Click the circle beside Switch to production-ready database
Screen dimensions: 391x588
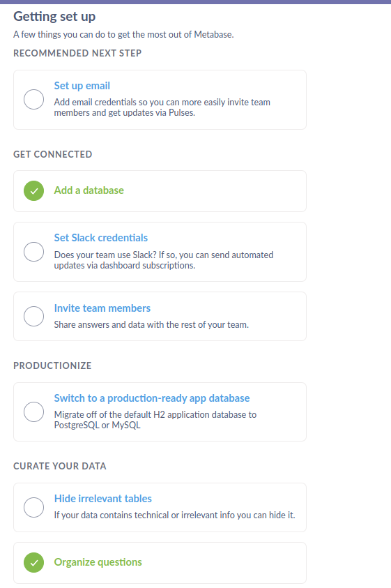click(x=33, y=412)
